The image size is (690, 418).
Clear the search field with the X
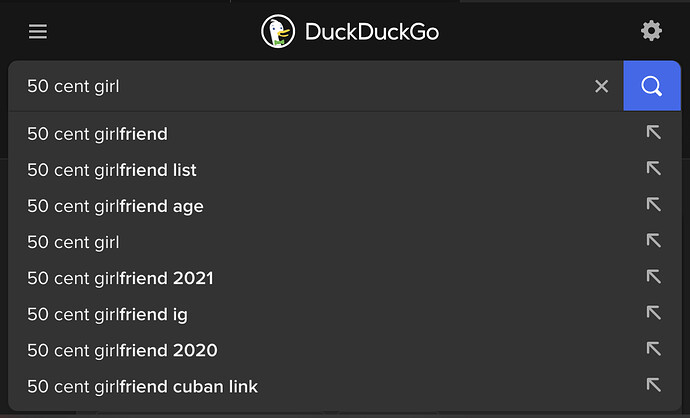tap(602, 86)
